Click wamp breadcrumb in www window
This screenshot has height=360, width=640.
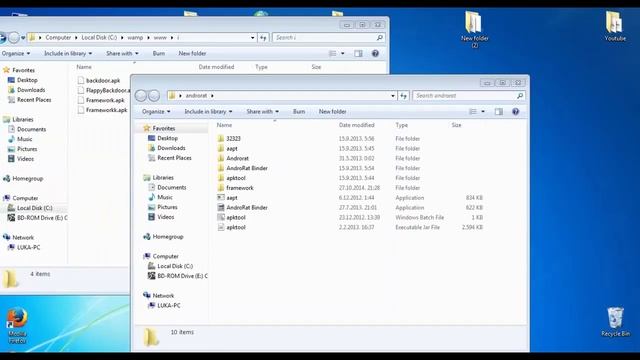point(135,38)
